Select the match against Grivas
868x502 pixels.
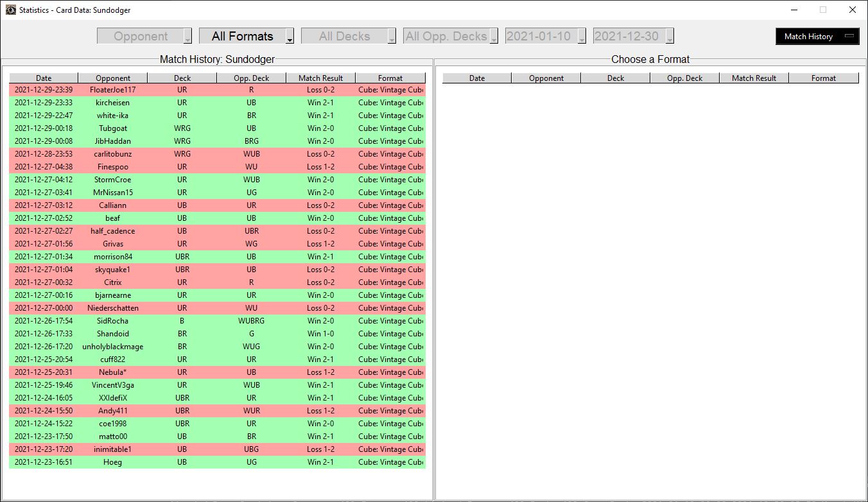[217, 244]
